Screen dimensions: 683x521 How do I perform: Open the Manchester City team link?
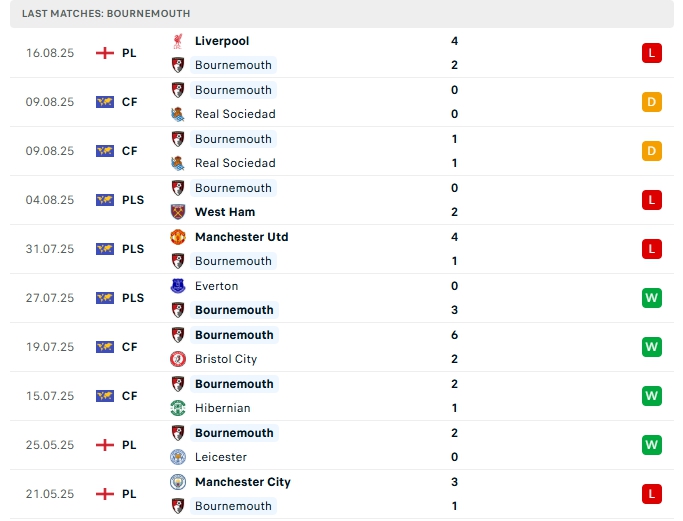tap(243, 482)
